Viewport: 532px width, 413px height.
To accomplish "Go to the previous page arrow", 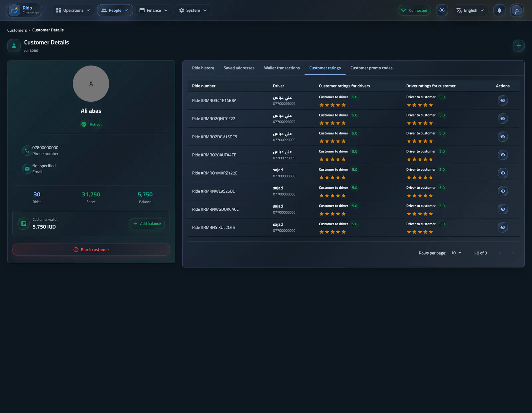I will point(499,253).
